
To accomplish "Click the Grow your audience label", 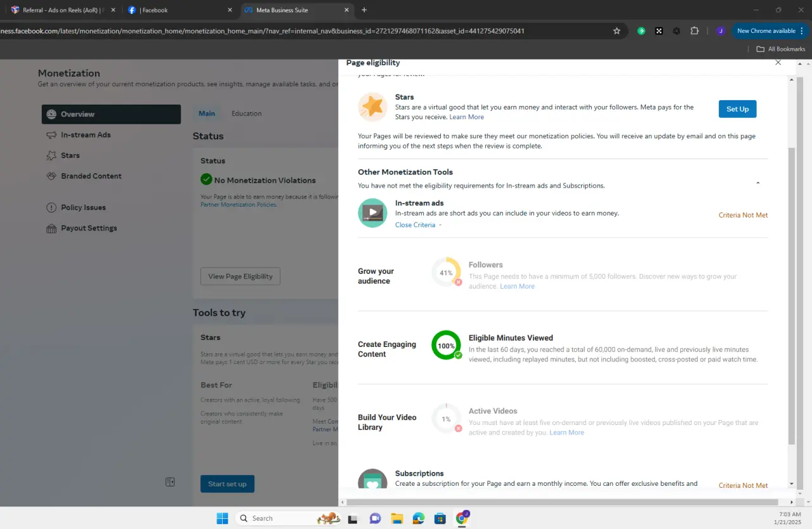I will pos(376,276).
